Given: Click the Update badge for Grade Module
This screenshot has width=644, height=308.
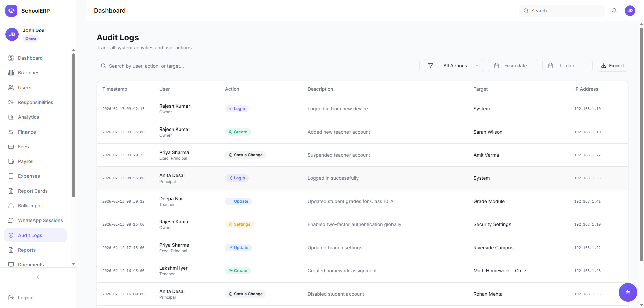Looking at the screenshot, I should click(x=238, y=201).
